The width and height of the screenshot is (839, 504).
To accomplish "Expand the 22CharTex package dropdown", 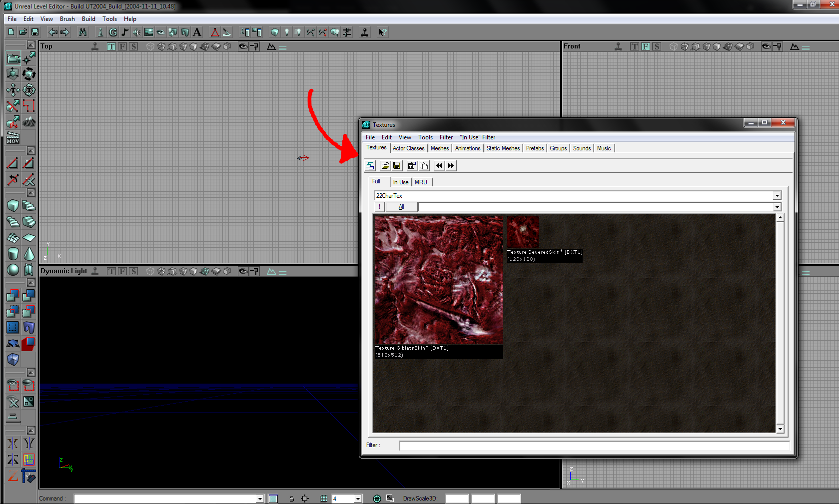I will (x=777, y=196).
